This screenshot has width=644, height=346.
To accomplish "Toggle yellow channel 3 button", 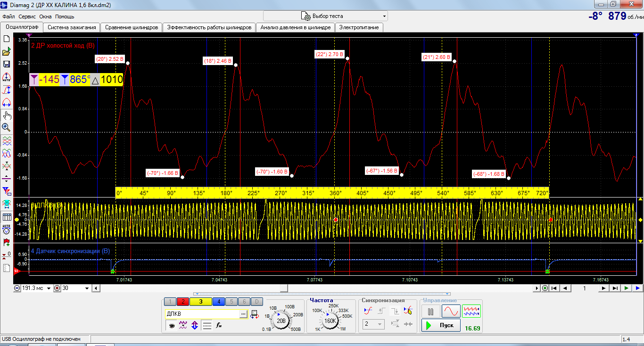I will click(x=200, y=302).
